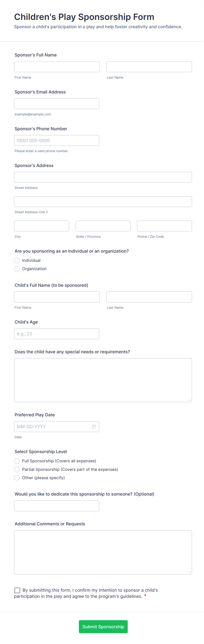Click the Street Address field

point(103,177)
